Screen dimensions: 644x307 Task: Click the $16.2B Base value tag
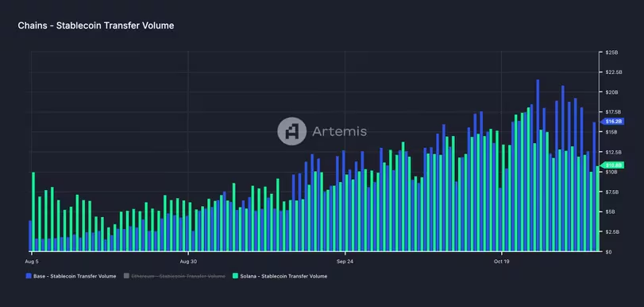(612, 122)
